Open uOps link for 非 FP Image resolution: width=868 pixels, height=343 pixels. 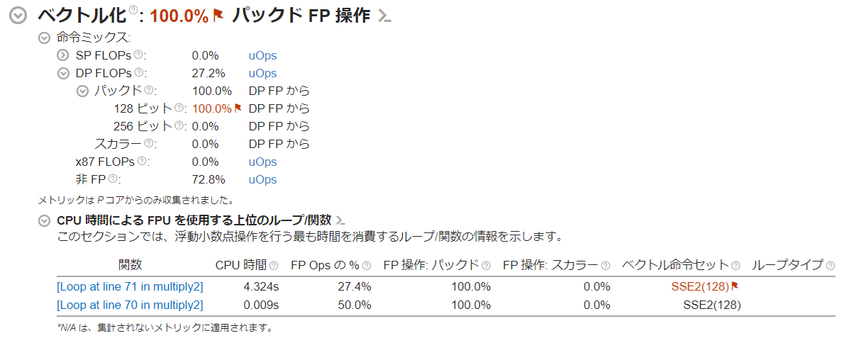pos(262,179)
